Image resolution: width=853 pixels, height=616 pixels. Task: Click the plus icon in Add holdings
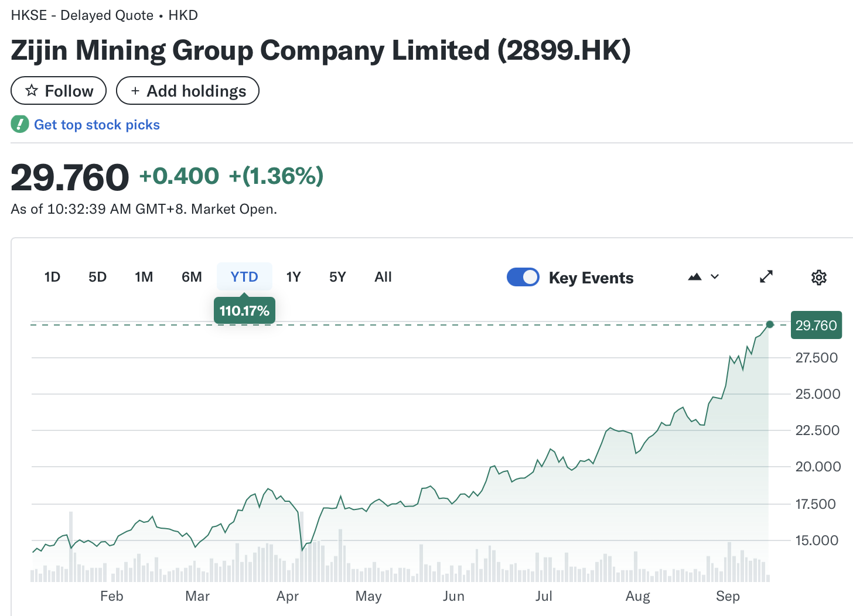click(x=135, y=91)
